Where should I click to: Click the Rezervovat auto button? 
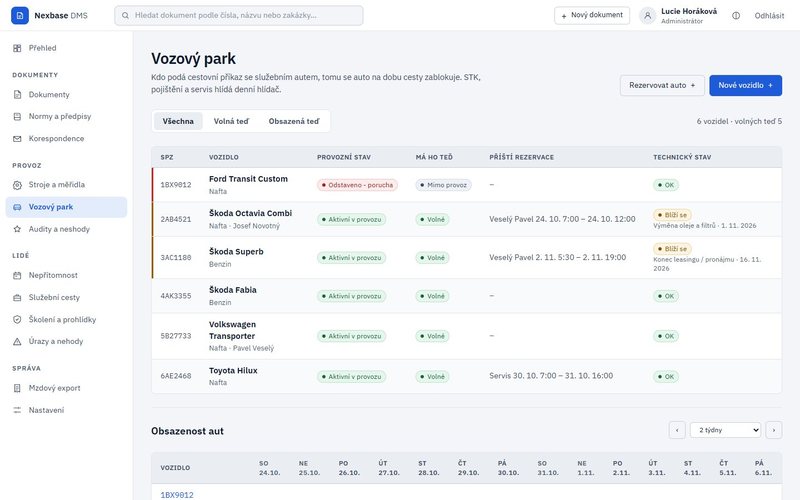click(662, 85)
